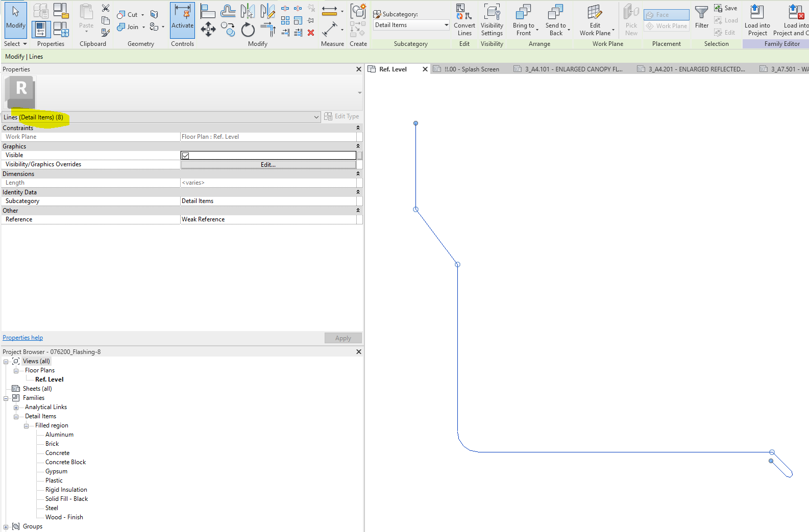809x532 pixels.
Task: Click the Offset tool icon
Action: [x=228, y=11]
